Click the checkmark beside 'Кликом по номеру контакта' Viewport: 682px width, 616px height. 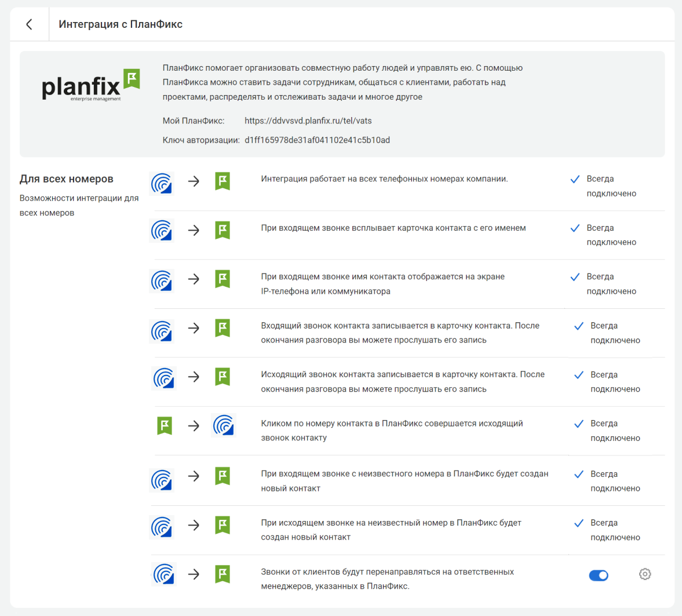[x=579, y=424]
